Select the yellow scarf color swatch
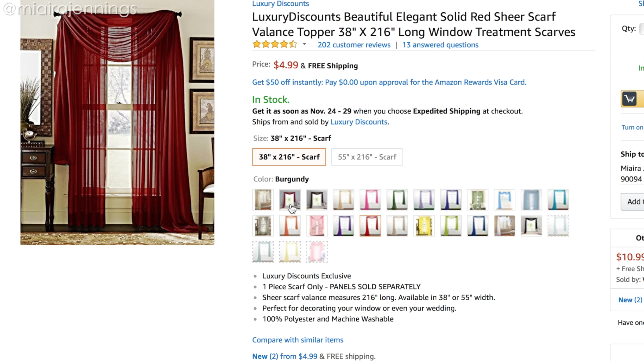Screen dimensions: 644x361 coord(424,226)
